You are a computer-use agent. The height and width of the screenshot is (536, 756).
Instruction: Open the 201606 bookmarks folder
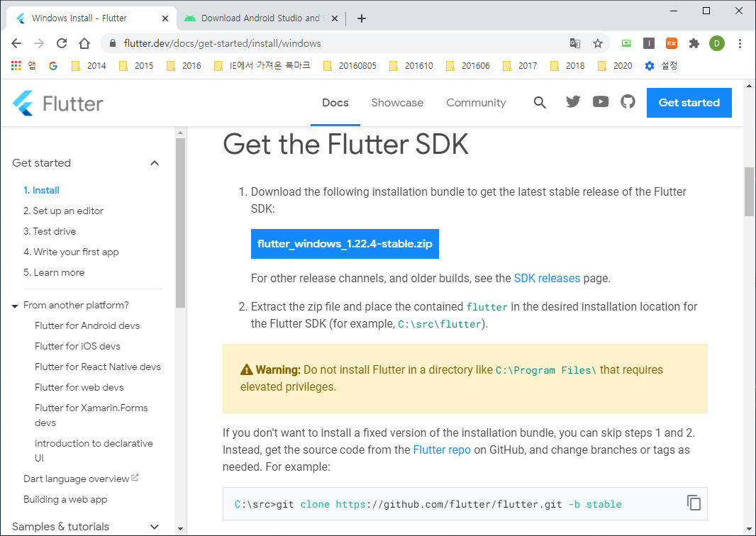click(x=467, y=65)
